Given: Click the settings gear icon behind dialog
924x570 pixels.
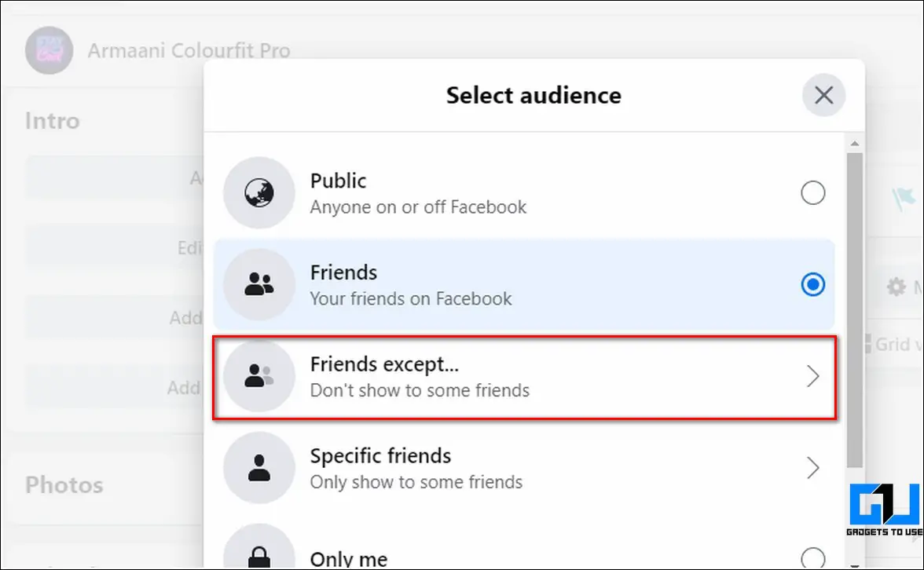Looking at the screenshot, I should click(x=896, y=287).
